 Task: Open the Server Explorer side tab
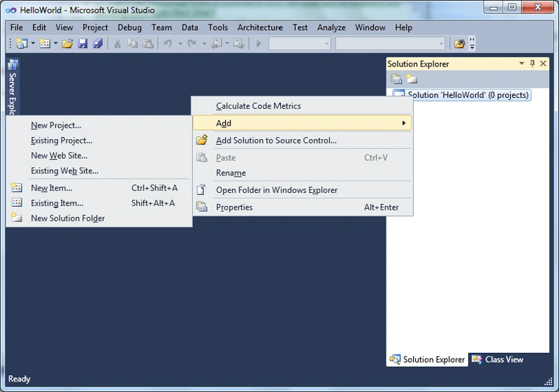click(13, 87)
